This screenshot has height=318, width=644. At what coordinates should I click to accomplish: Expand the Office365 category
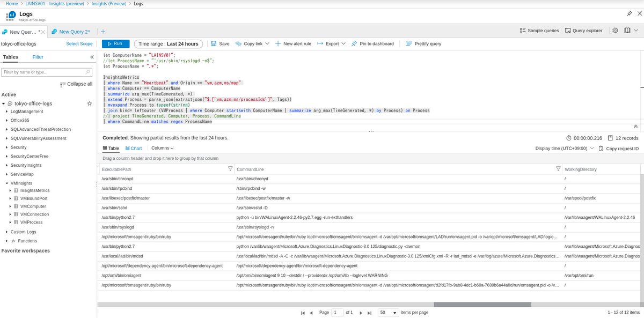pos(6,120)
